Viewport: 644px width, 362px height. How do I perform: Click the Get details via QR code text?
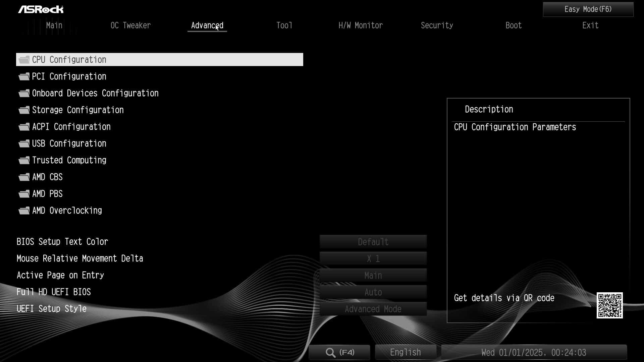click(504, 298)
